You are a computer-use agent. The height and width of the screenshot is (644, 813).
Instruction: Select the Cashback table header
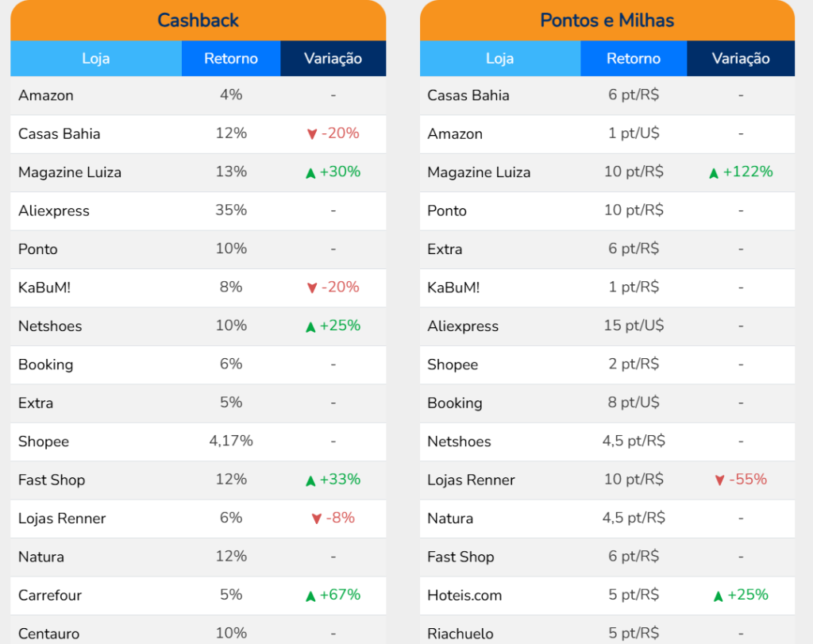198,20
